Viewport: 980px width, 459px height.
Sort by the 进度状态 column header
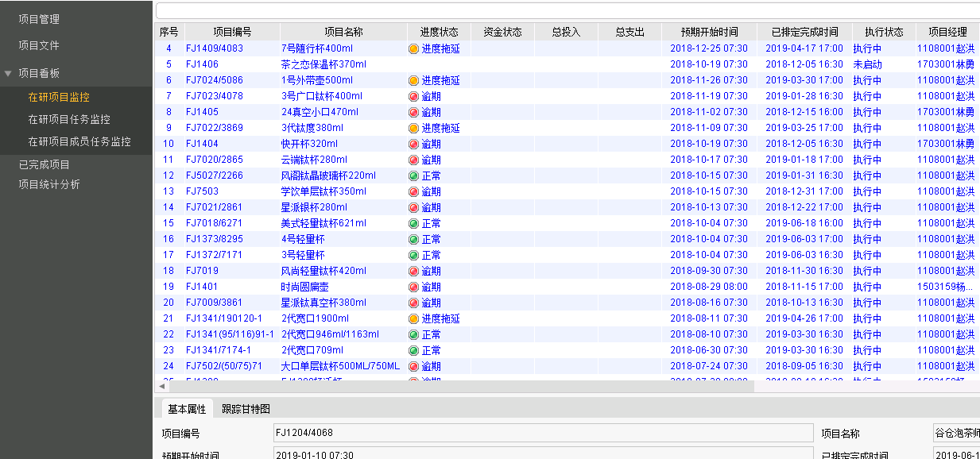[439, 32]
